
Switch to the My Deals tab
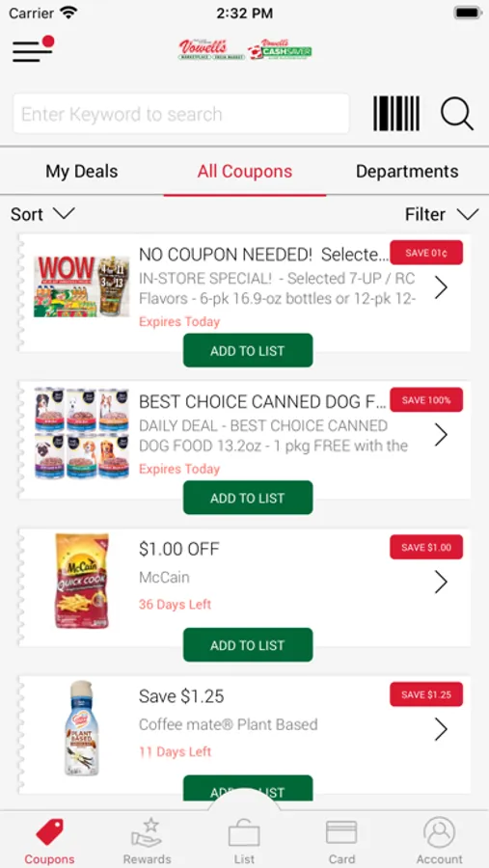click(81, 171)
